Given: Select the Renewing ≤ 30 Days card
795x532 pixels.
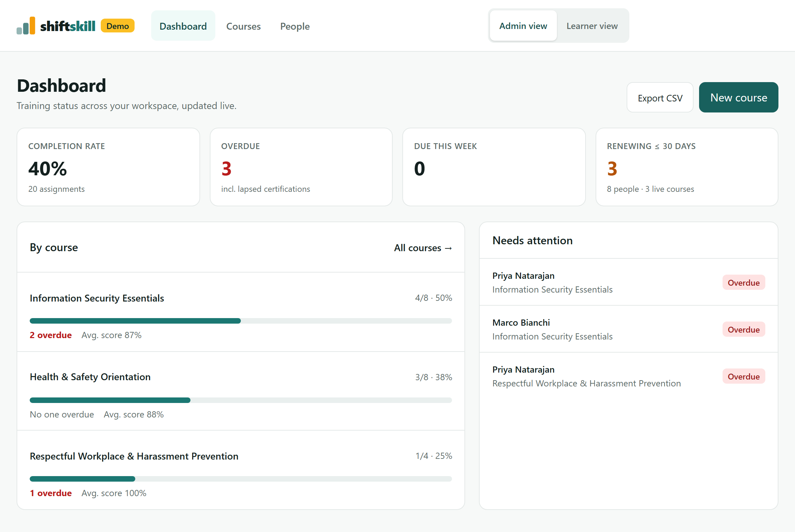Looking at the screenshot, I should coord(687,167).
